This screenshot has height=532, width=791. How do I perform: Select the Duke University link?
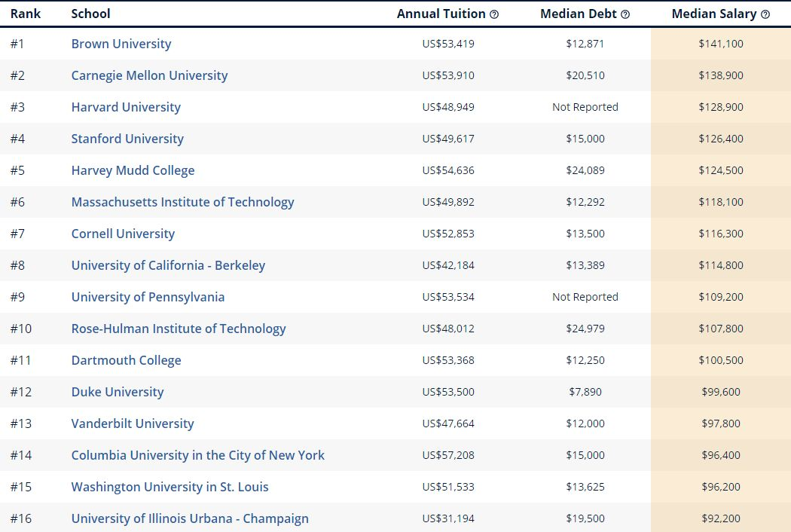point(118,392)
